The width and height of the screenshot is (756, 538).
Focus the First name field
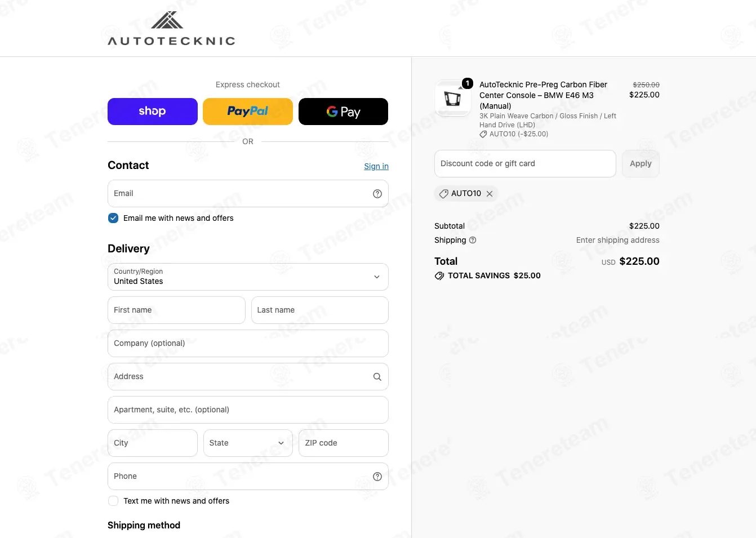point(176,310)
